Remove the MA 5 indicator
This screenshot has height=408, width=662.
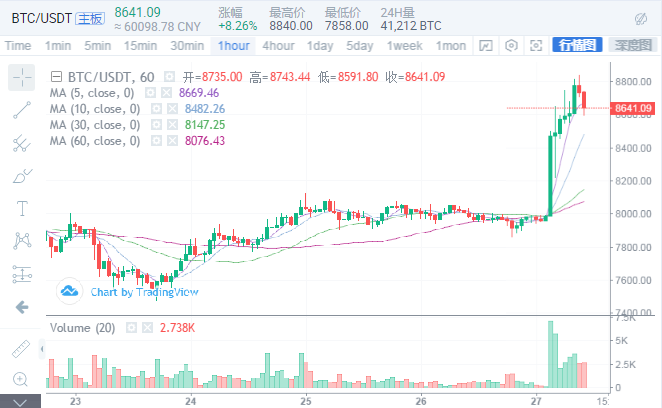coord(166,93)
